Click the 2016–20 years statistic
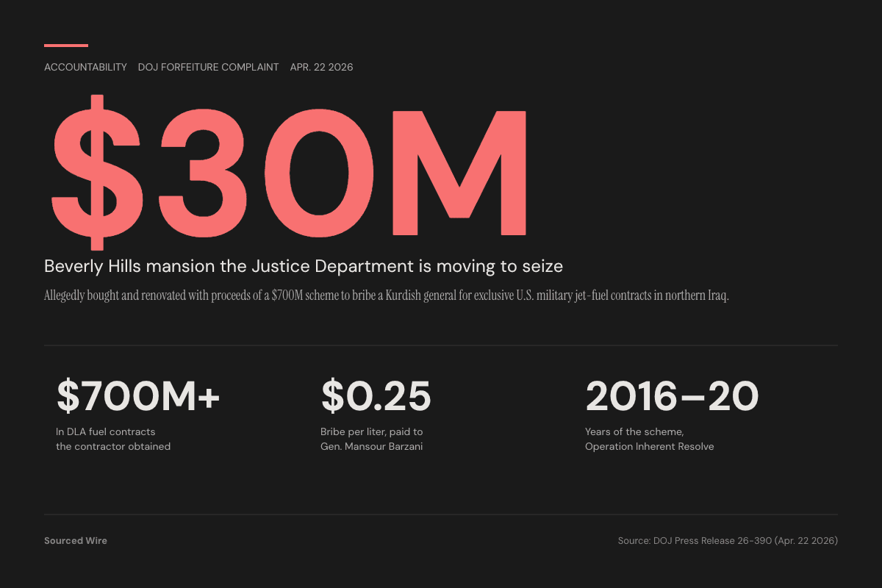Screen dimensions: 882x588 [x=672, y=396]
